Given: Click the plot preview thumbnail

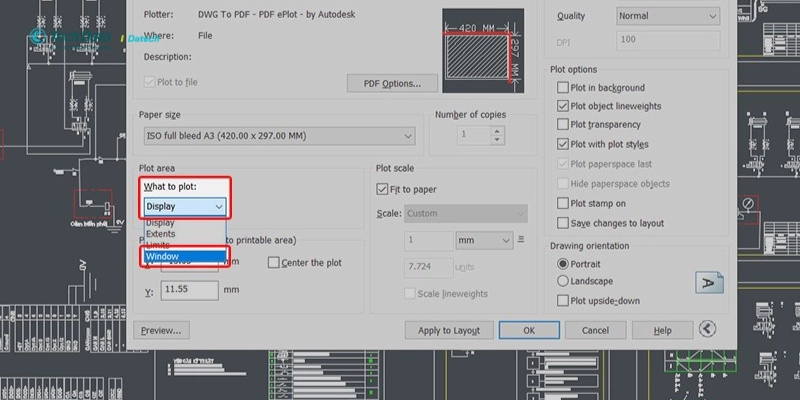Looking at the screenshot, I should coord(483,51).
